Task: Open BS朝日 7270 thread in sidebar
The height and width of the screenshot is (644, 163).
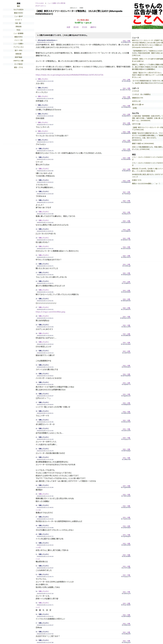Action: (137, 180)
